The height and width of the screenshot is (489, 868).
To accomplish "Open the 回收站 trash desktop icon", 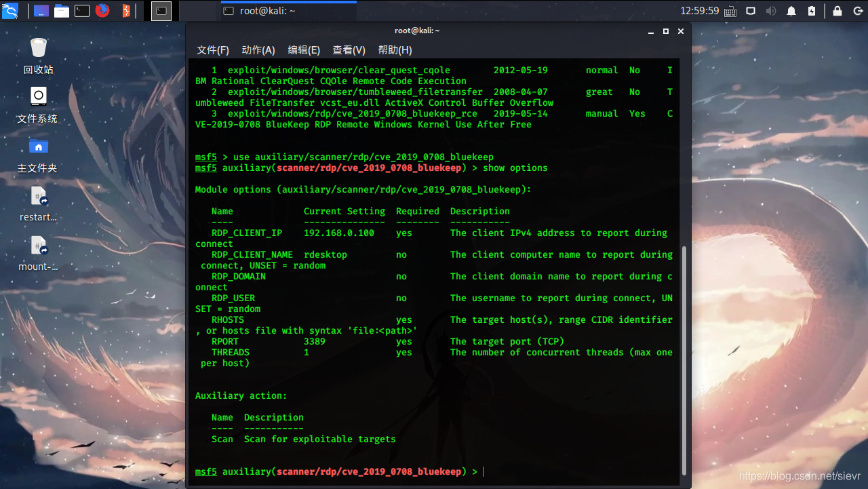I will click(x=39, y=56).
